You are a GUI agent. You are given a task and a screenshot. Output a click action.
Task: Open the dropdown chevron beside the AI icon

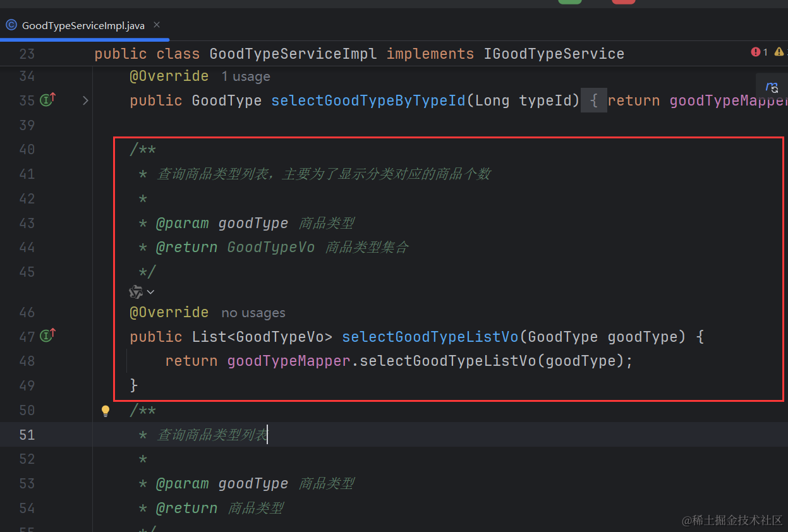coord(150,292)
